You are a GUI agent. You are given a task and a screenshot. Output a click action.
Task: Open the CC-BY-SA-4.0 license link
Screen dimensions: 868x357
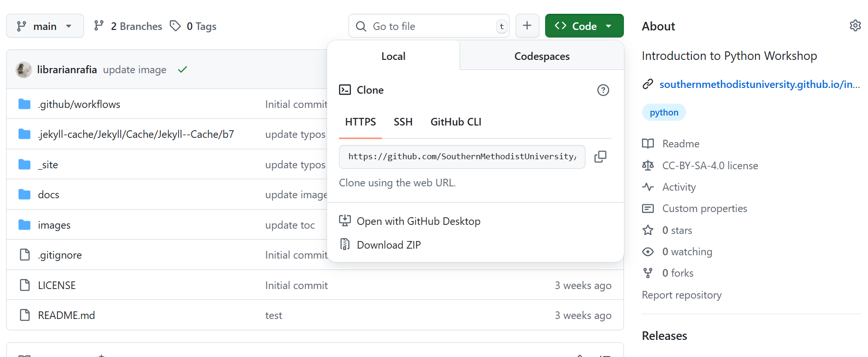click(x=710, y=165)
